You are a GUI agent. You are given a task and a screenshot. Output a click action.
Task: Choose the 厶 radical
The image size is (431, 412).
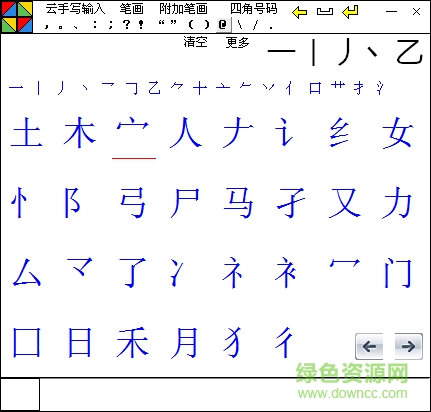(27, 272)
